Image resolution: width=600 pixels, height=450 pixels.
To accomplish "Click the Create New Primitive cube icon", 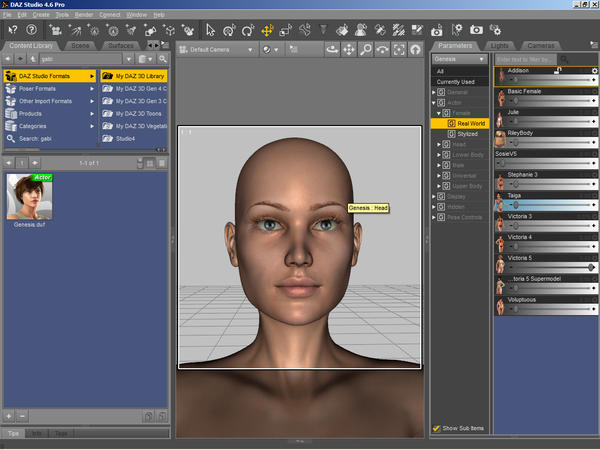I will coord(169,30).
